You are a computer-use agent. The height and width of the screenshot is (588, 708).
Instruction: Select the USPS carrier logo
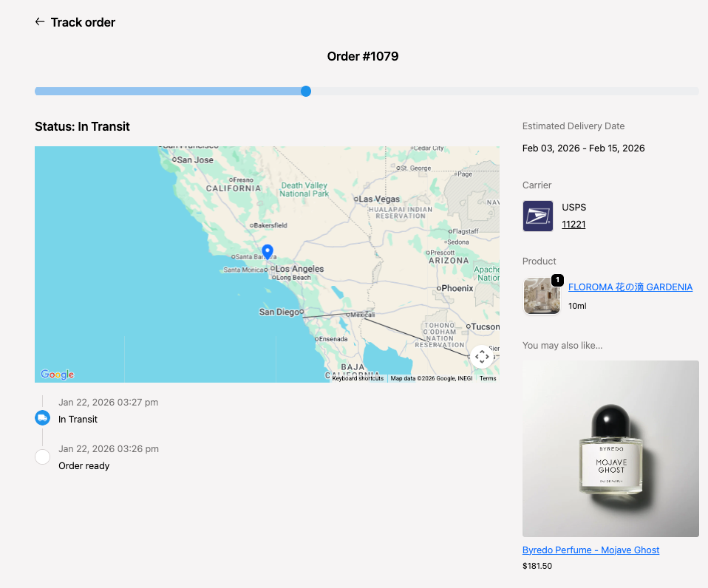coord(537,216)
